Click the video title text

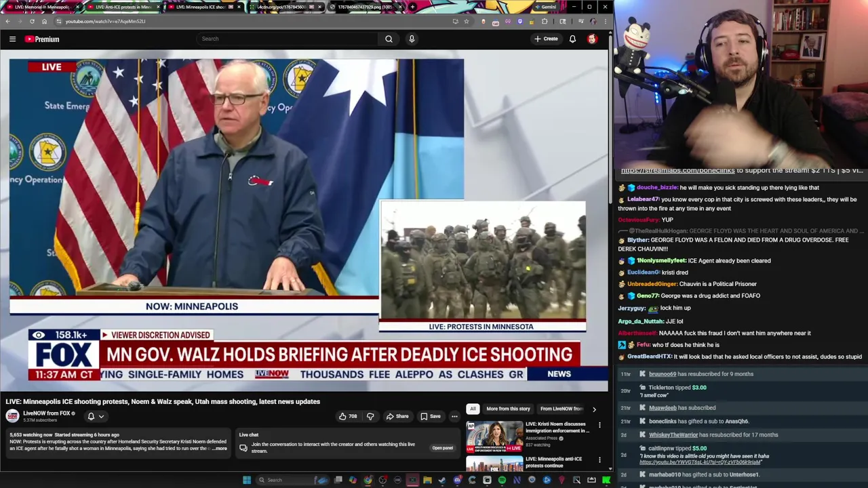pyautogui.click(x=163, y=401)
